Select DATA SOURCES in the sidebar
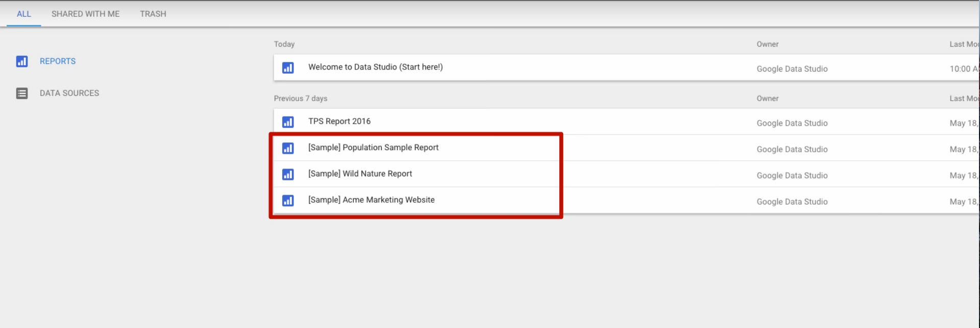Viewport: 980px width, 328px height. pyautogui.click(x=69, y=93)
